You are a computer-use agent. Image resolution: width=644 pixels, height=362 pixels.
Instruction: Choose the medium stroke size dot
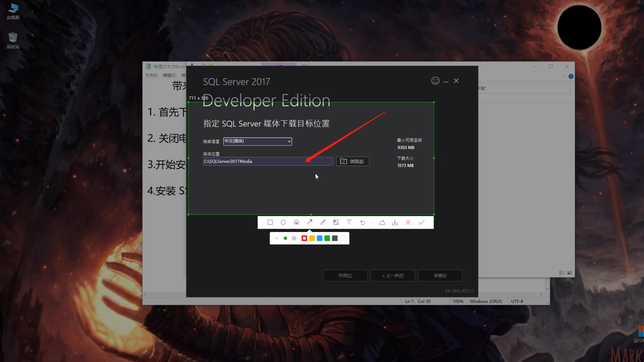pos(285,238)
